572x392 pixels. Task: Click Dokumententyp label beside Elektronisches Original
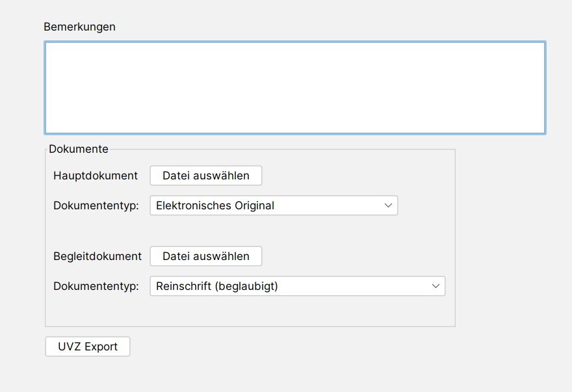pyautogui.click(x=96, y=205)
